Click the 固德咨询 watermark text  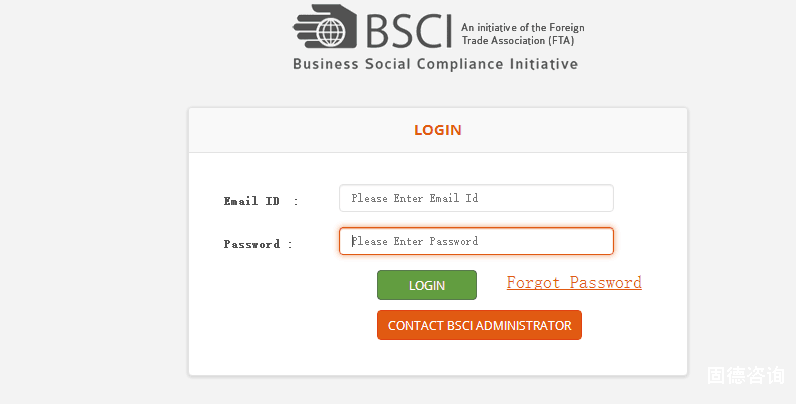(x=745, y=376)
